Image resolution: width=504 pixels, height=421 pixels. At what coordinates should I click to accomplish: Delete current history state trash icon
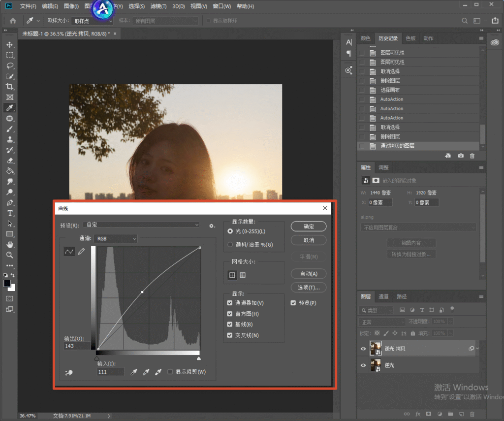pyautogui.click(x=472, y=156)
